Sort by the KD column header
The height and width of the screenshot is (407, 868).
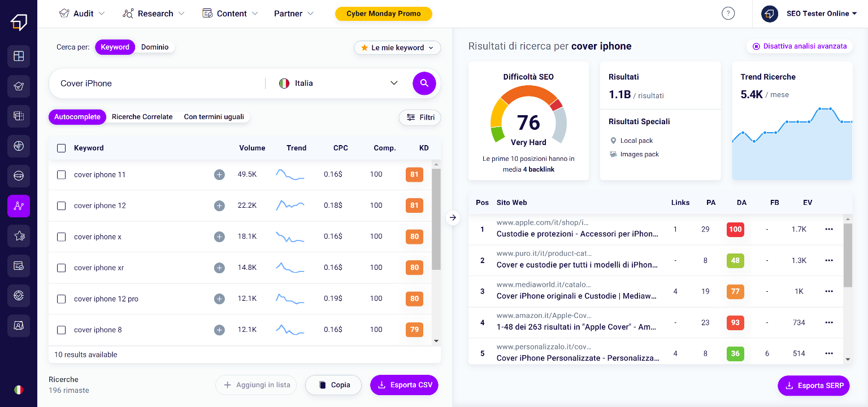[424, 148]
